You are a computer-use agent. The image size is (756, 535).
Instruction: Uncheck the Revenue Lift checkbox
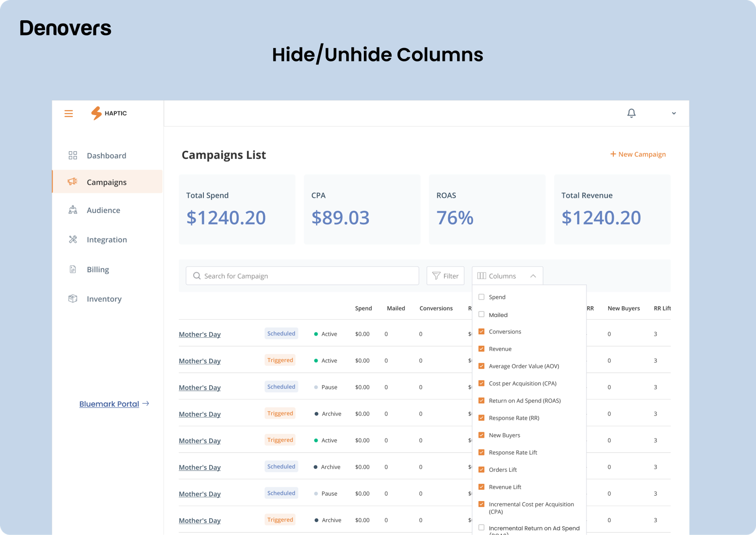[481, 487]
